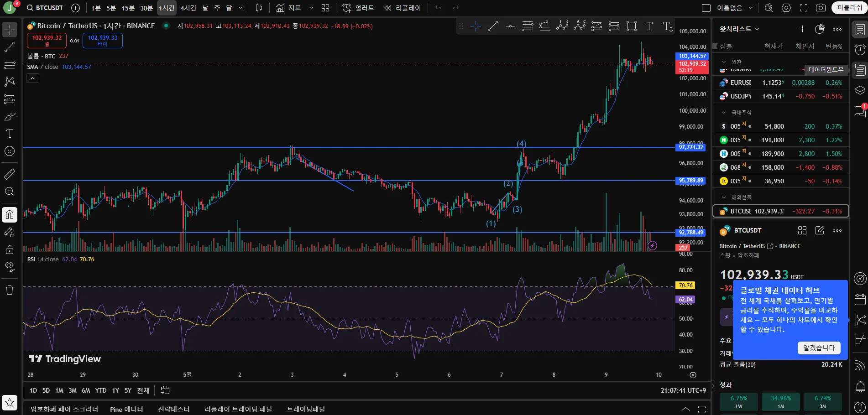Dismiss the tooltip with 알겠습니다

click(819, 348)
